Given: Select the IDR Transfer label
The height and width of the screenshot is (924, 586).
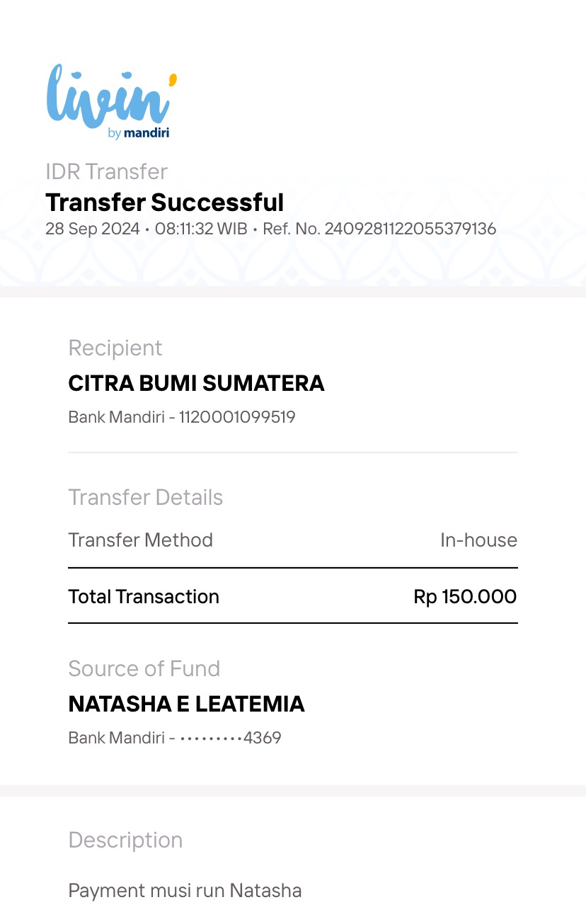Looking at the screenshot, I should pos(107,171).
